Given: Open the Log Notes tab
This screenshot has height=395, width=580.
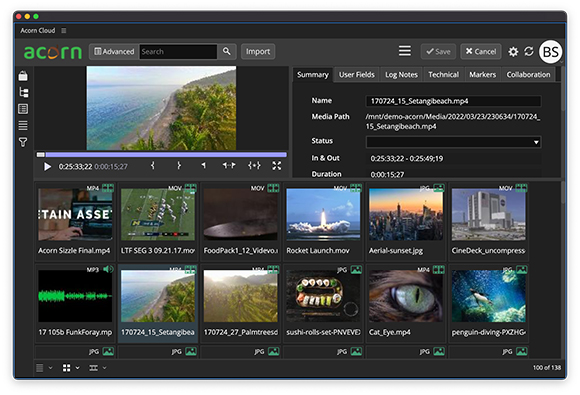Looking at the screenshot, I should click(x=401, y=75).
